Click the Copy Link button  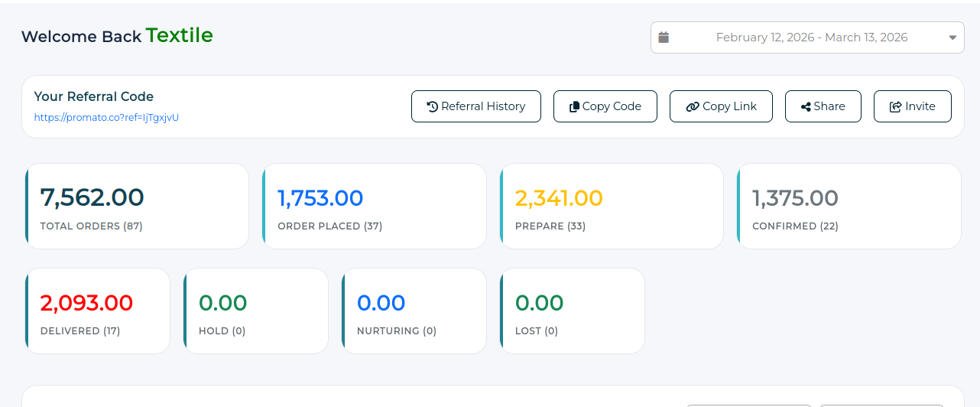pyautogui.click(x=721, y=106)
